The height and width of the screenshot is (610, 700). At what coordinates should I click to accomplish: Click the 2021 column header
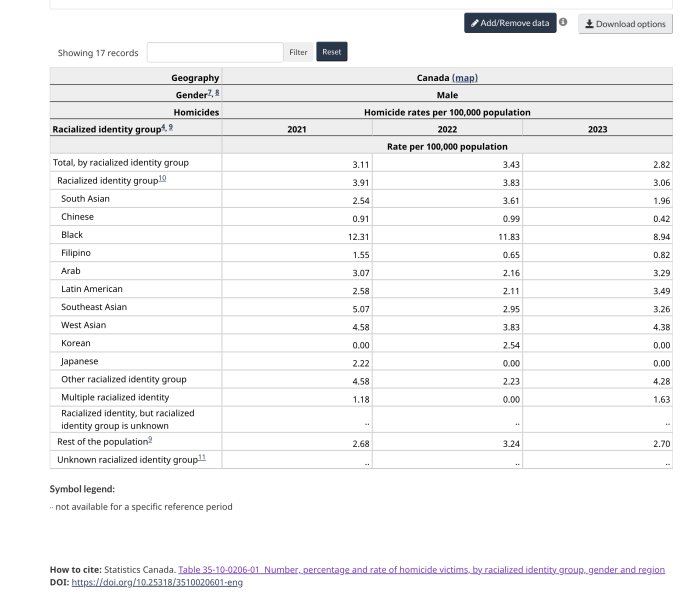click(297, 129)
